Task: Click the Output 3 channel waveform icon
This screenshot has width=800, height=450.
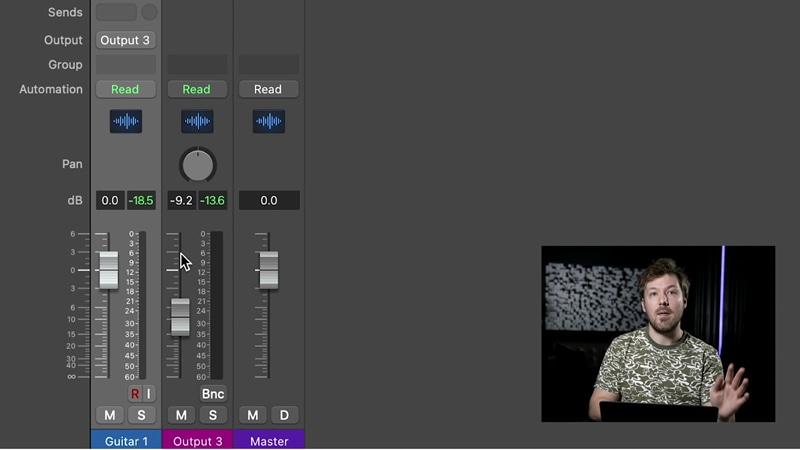Action: tap(197, 122)
